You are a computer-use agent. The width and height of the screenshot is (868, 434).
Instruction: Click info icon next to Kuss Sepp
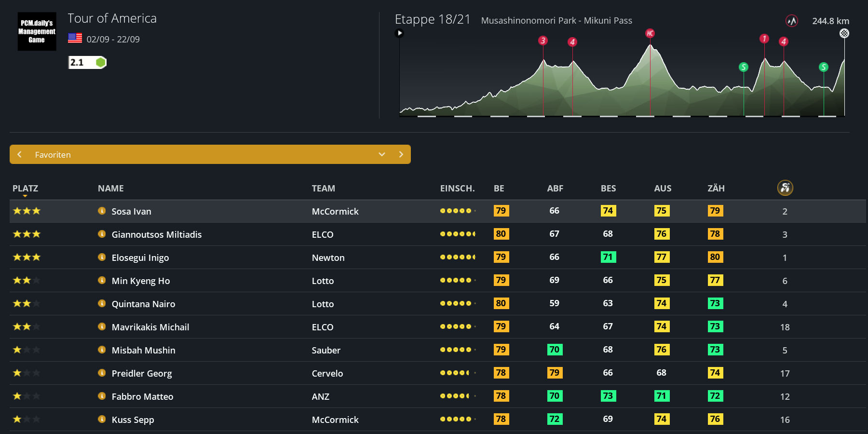pyautogui.click(x=102, y=419)
